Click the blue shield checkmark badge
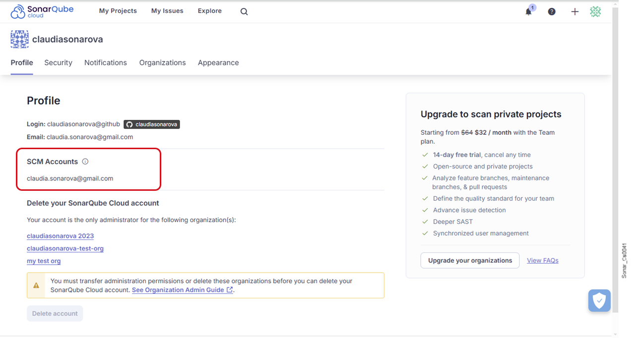This screenshot has height=338, width=644. click(x=599, y=300)
